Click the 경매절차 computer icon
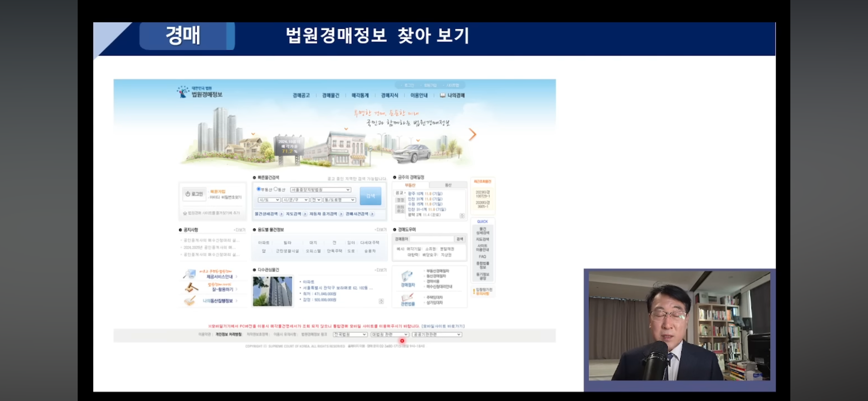868x401 pixels. (x=407, y=276)
